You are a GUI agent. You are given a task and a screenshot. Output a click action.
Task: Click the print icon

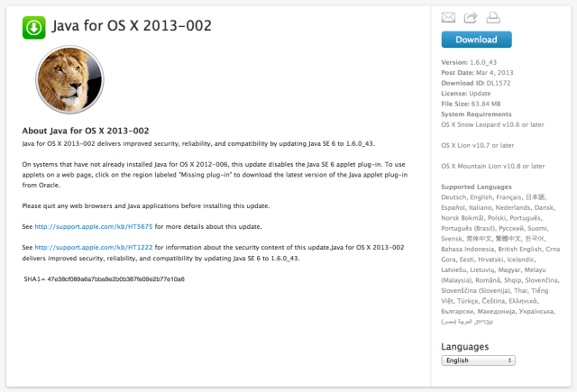pyautogui.click(x=493, y=17)
